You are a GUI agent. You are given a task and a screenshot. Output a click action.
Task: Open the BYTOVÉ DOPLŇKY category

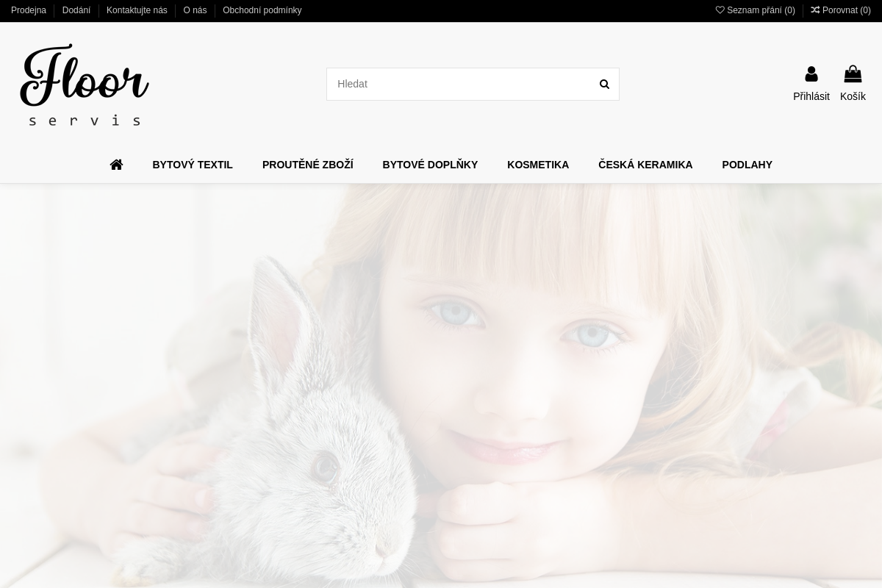pyautogui.click(x=430, y=165)
